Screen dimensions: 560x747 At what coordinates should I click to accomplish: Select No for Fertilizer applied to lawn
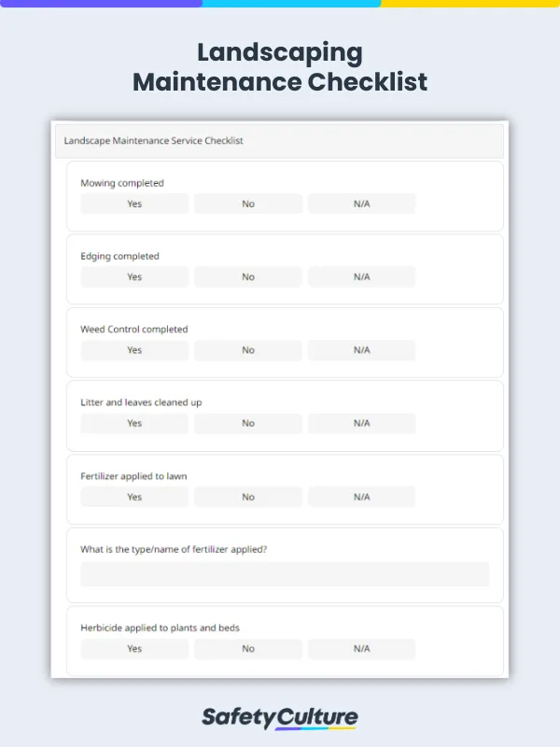pyautogui.click(x=247, y=497)
